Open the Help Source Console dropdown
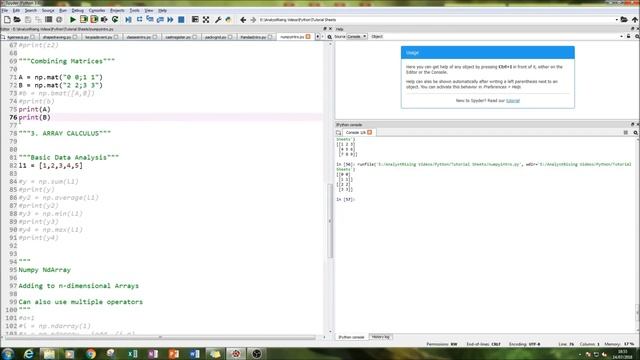640x360 pixels. click(357, 37)
